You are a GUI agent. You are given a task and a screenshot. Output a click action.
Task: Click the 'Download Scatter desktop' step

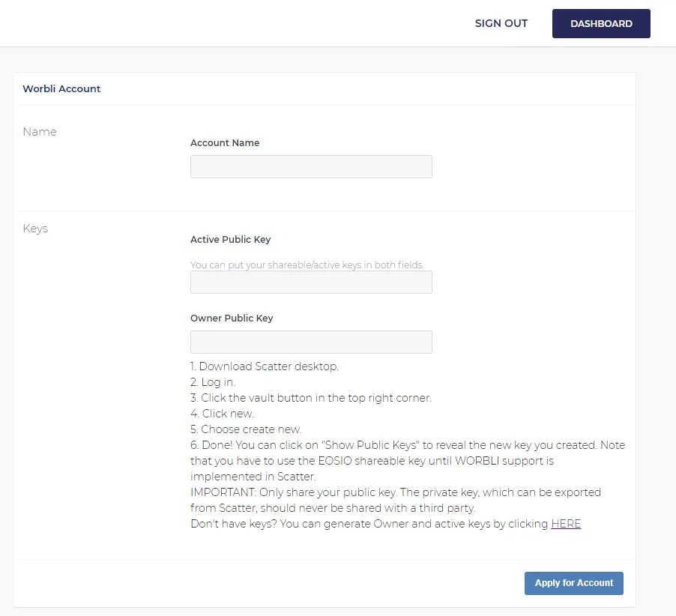click(265, 366)
